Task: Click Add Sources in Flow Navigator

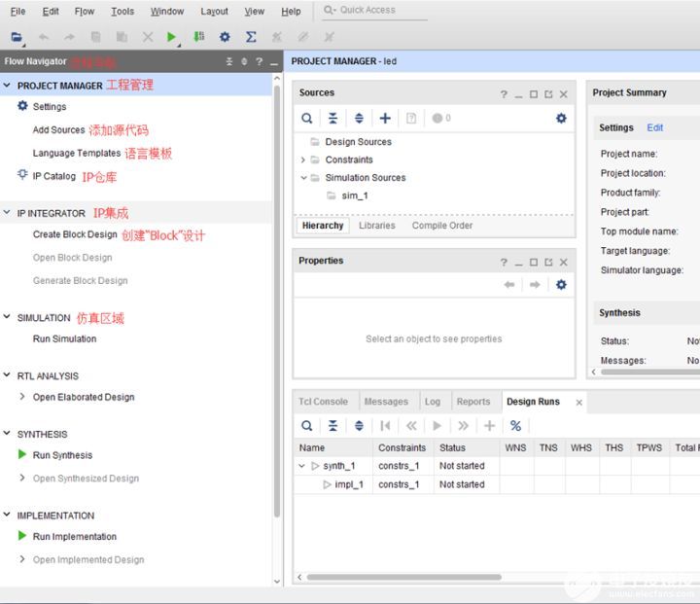Action: pyautogui.click(x=58, y=130)
